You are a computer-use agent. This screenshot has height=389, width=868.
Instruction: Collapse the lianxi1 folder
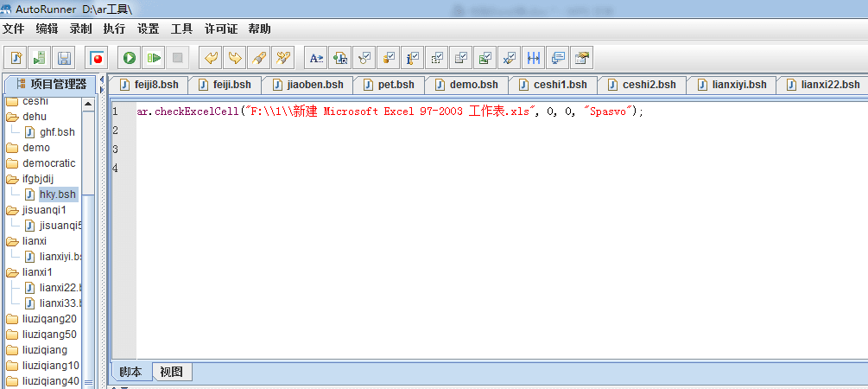tap(12, 272)
